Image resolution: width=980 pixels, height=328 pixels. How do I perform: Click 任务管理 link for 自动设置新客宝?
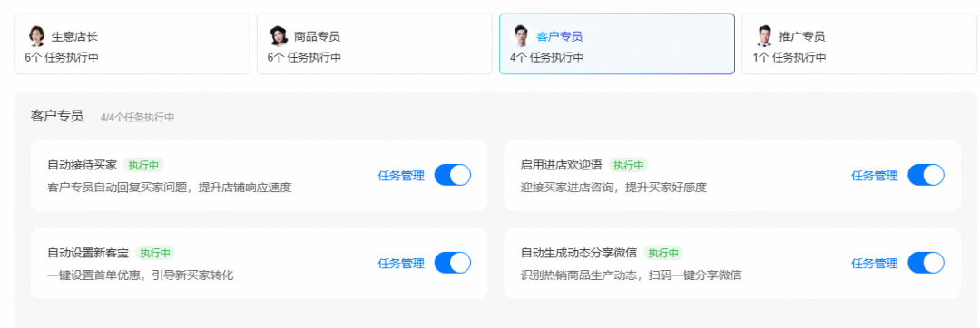click(x=401, y=264)
